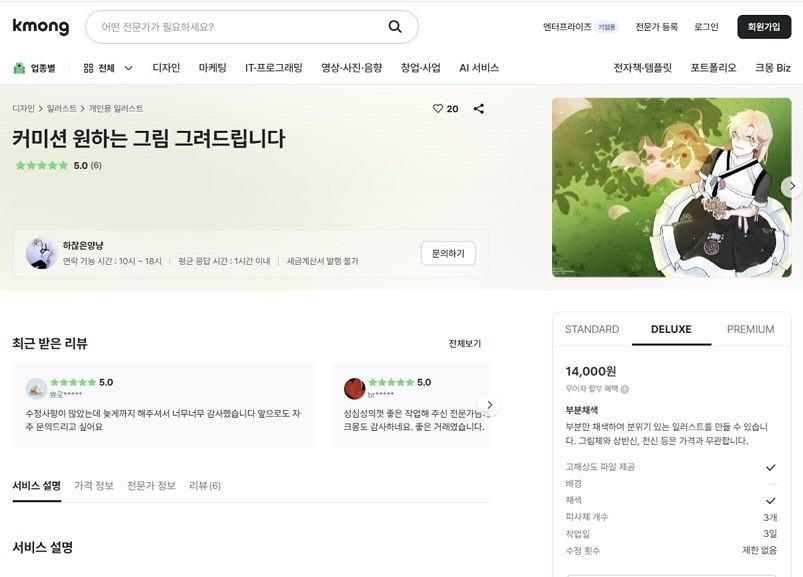Screen dimensions: 803x577
Task: Select the PREMIUM package tab
Action: (750, 329)
